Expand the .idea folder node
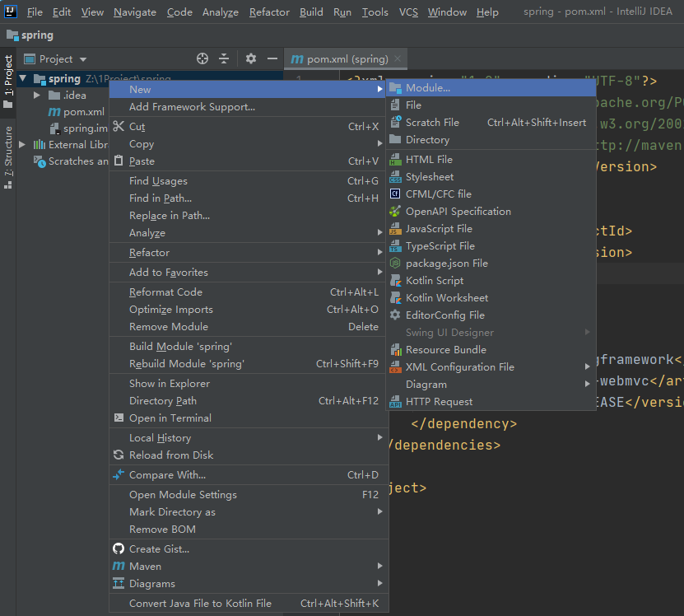Image resolution: width=684 pixels, height=616 pixels. tap(37, 96)
